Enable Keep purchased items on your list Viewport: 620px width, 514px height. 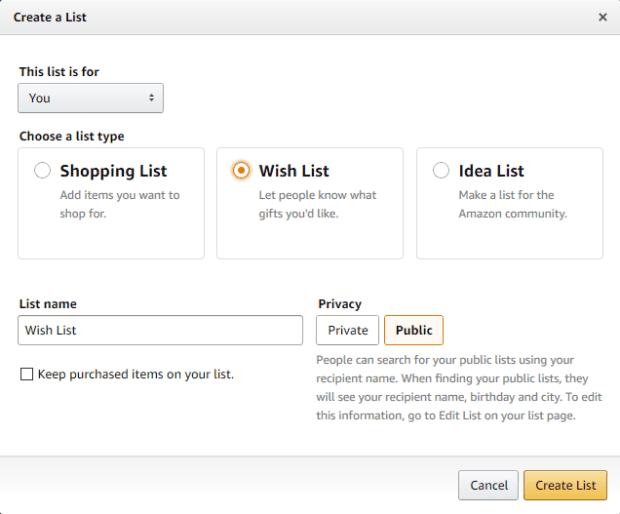click(x=26, y=374)
